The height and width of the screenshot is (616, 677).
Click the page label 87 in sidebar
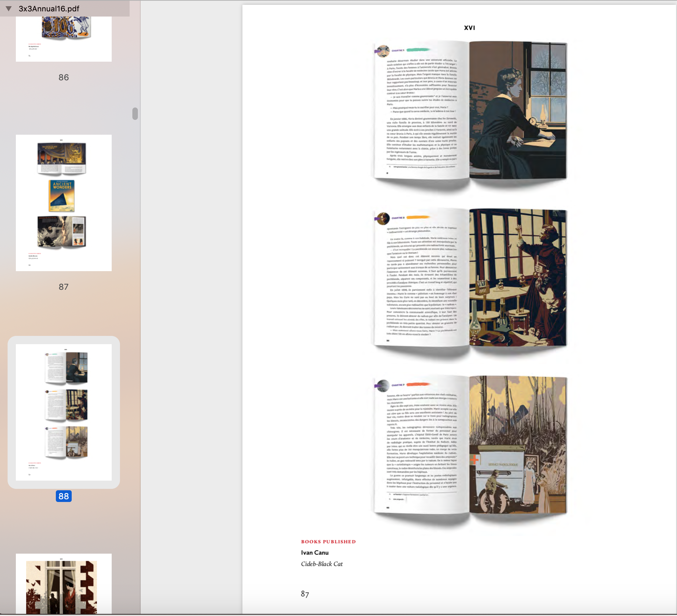tap(64, 287)
